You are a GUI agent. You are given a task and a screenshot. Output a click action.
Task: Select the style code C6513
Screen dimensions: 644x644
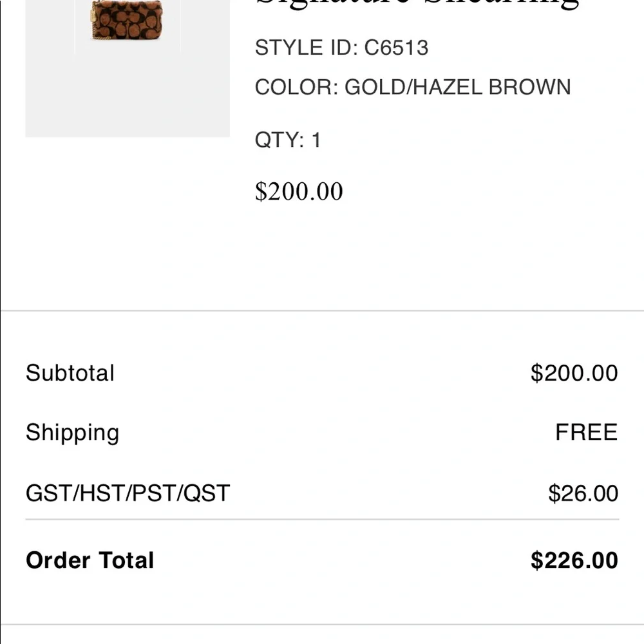[396, 48]
